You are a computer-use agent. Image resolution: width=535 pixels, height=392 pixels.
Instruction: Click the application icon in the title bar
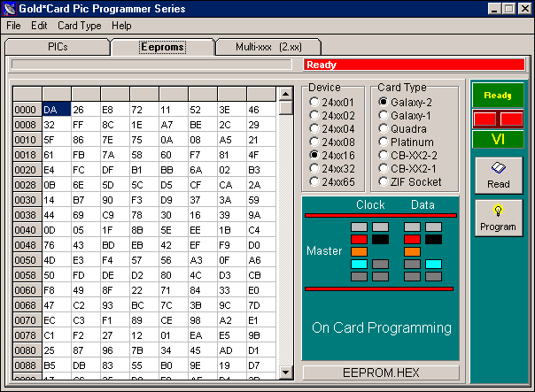pos(9,9)
